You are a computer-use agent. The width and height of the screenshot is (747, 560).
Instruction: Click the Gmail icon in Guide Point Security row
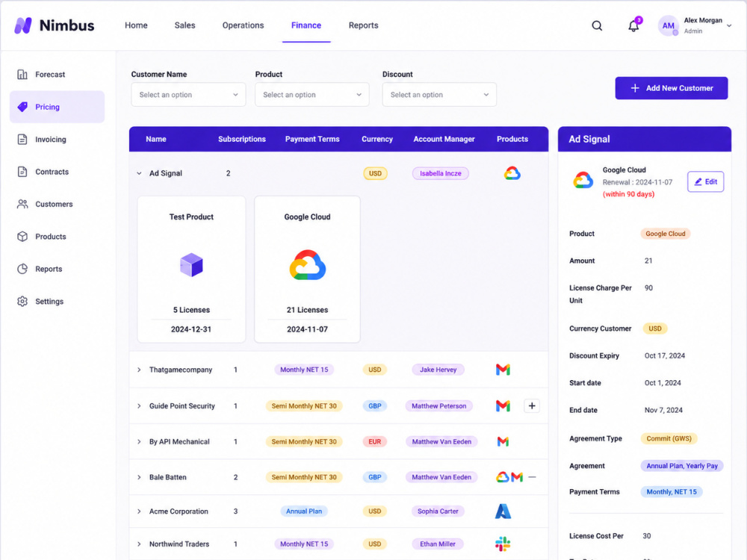pyautogui.click(x=503, y=405)
